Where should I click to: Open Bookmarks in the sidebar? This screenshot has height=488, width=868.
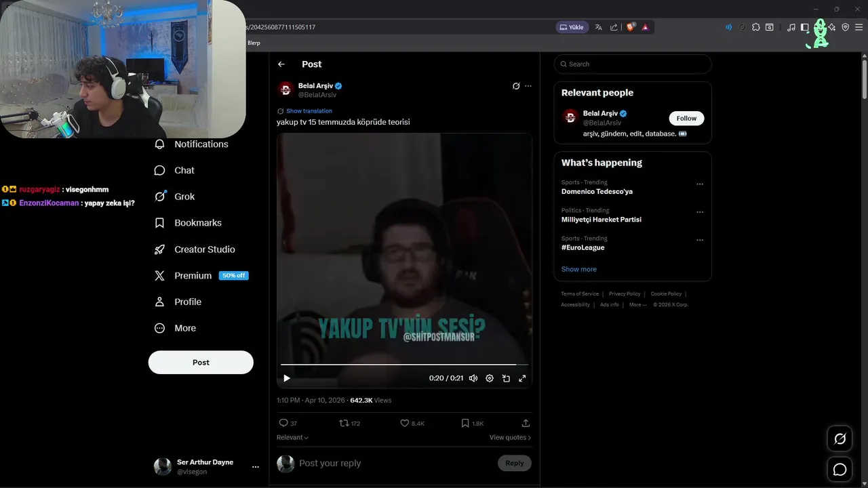click(x=188, y=223)
